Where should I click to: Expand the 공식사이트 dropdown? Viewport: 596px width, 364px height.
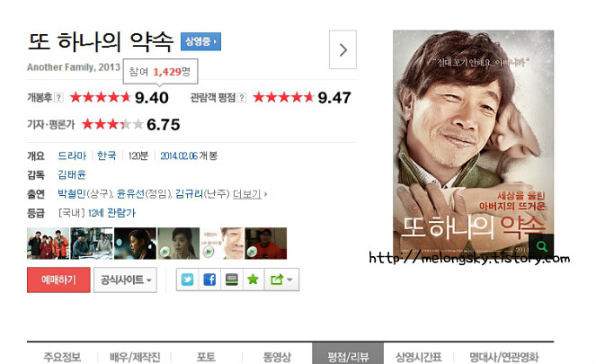click(126, 280)
